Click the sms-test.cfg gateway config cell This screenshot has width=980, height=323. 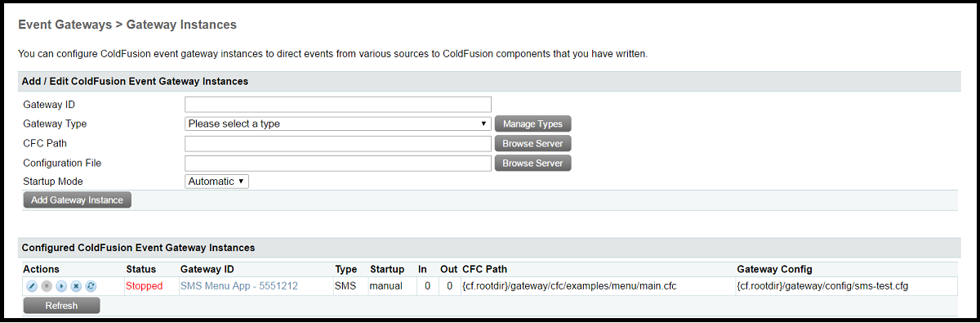822,286
